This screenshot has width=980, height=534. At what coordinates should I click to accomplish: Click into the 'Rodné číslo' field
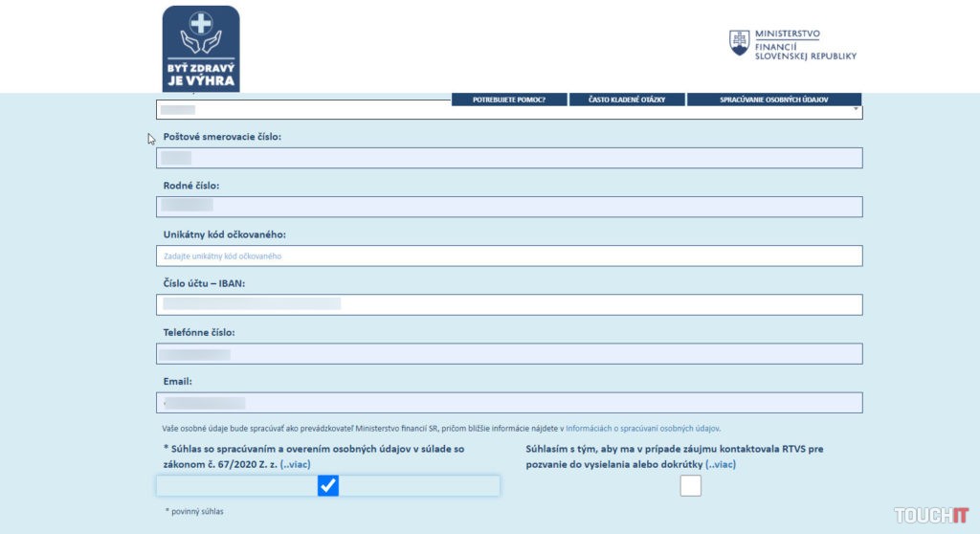click(509, 207)
